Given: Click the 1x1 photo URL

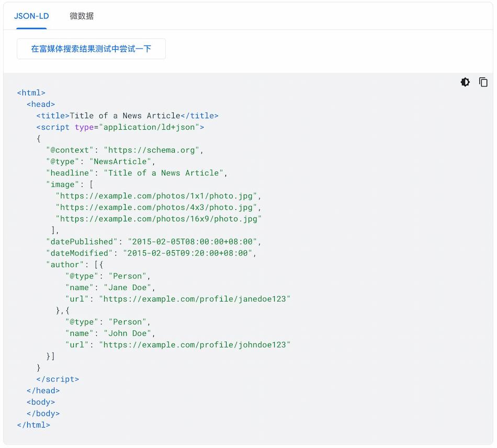Looking at the screenshot, I should tap(158, 196).
